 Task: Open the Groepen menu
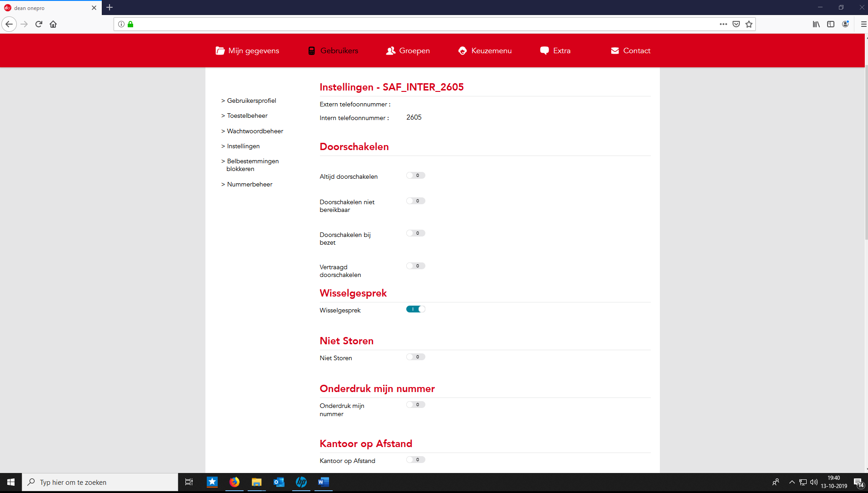[414, 50]
